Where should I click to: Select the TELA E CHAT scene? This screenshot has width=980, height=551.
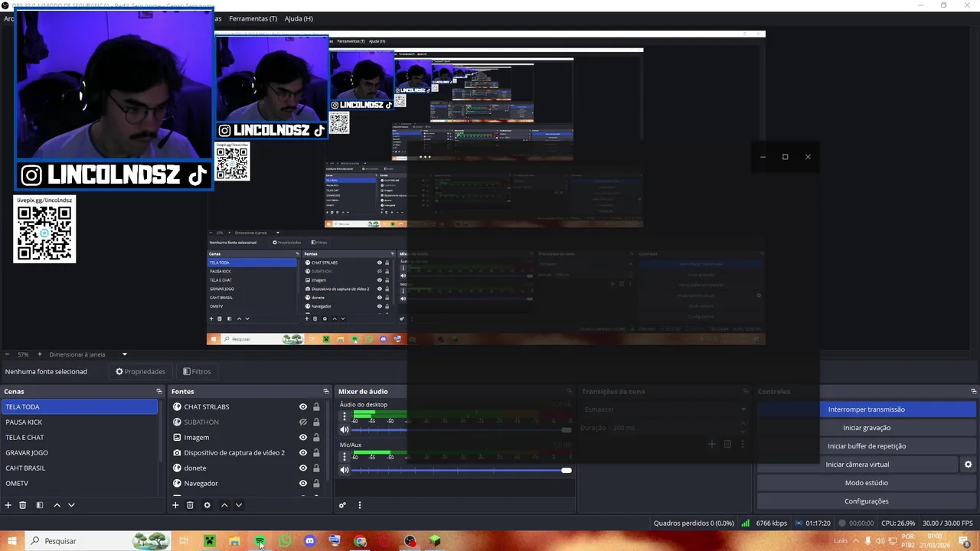80,438
